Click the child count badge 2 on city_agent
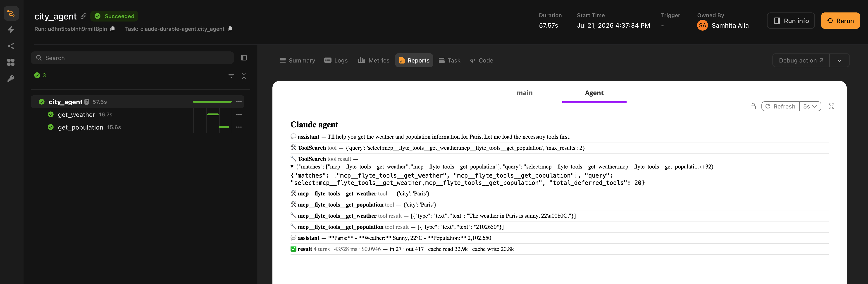The height and width of the screenshot is (284, 868). (87, 101)
